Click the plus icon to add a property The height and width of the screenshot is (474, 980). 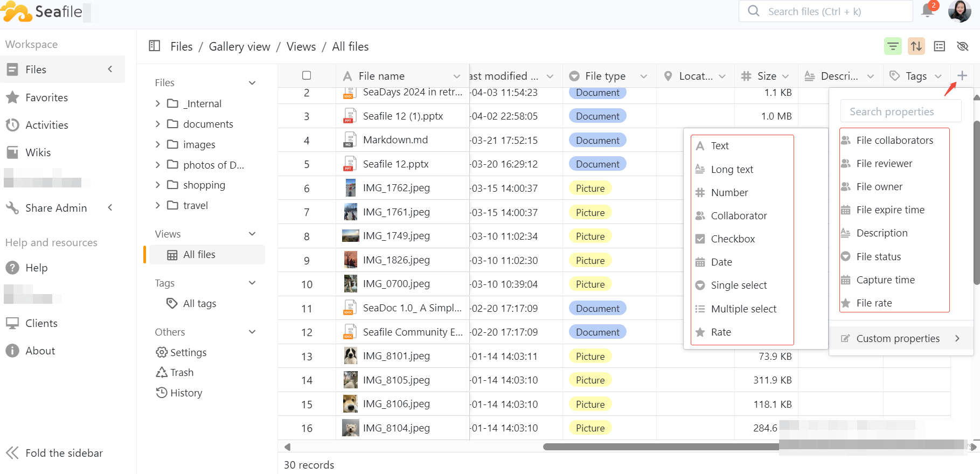coord(962,76)
